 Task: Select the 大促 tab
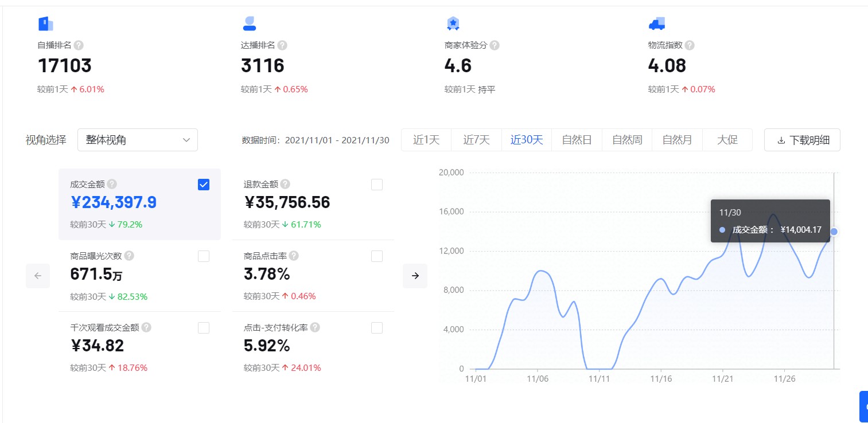727,140
